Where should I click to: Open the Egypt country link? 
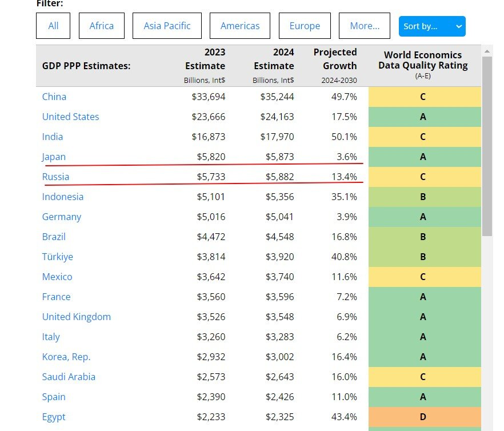click(54, 417)
